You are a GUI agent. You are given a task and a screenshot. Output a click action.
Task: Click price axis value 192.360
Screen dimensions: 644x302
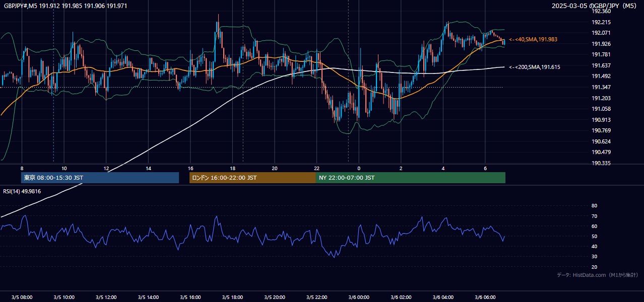[x=601, y=11]
